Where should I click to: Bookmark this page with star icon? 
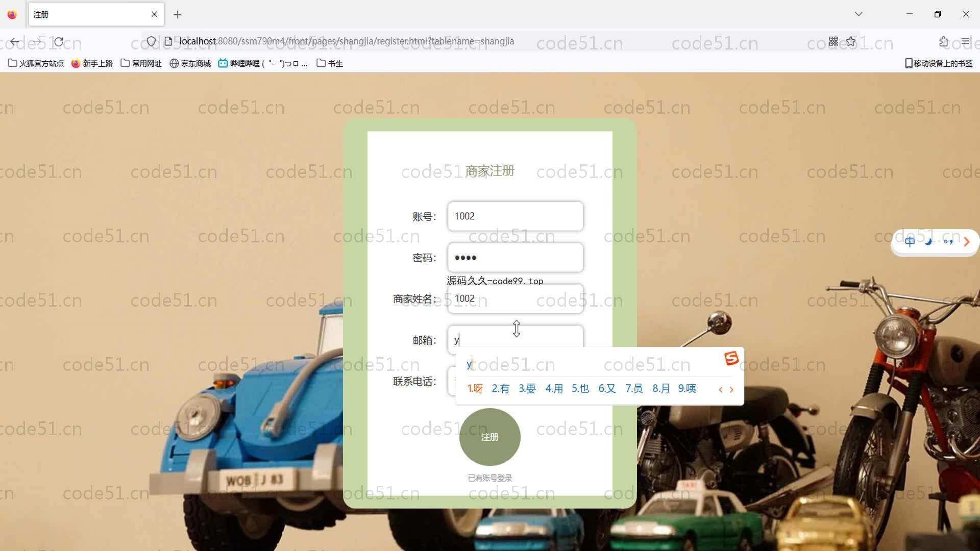(851, 41)
